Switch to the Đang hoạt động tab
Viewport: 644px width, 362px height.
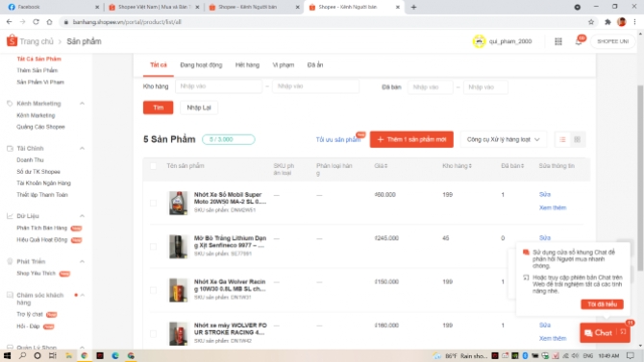201,65
